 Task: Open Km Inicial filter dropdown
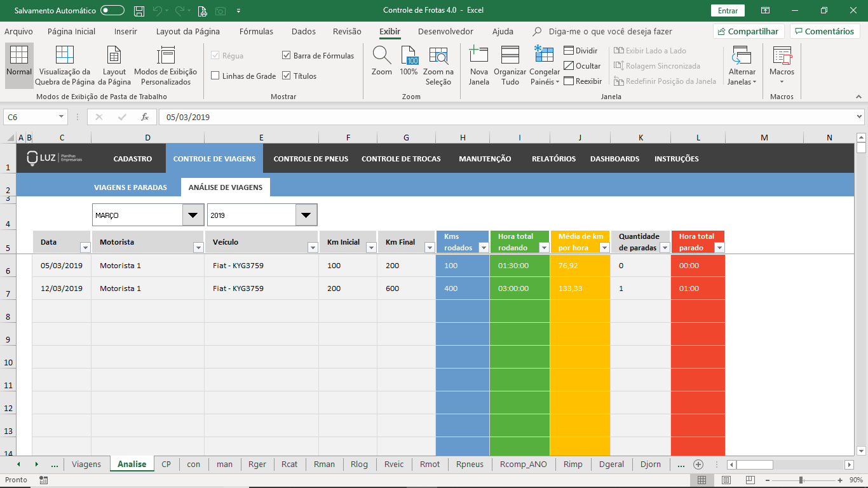pos(371,248)
